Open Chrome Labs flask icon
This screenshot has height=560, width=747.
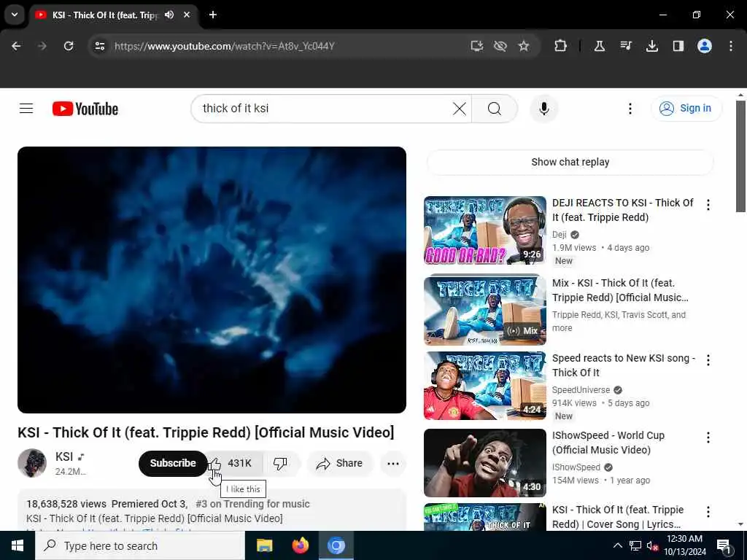click(x=600, y=46)
